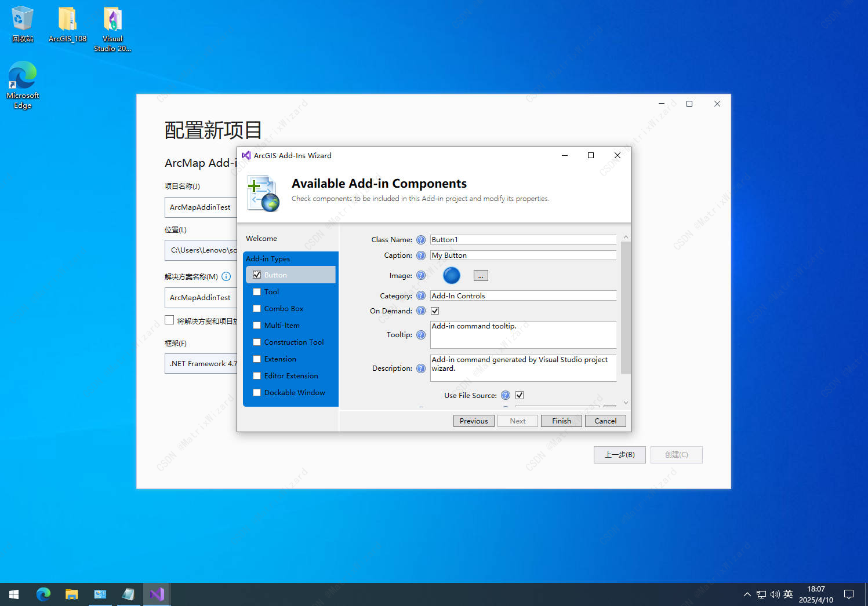Toggle the On Demand checkbox

coord(435,311)
